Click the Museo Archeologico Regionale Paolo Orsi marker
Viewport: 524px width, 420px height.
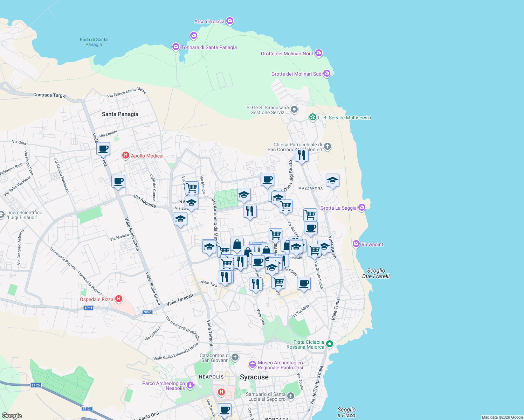pyautogui.click(x=252, y=365)
